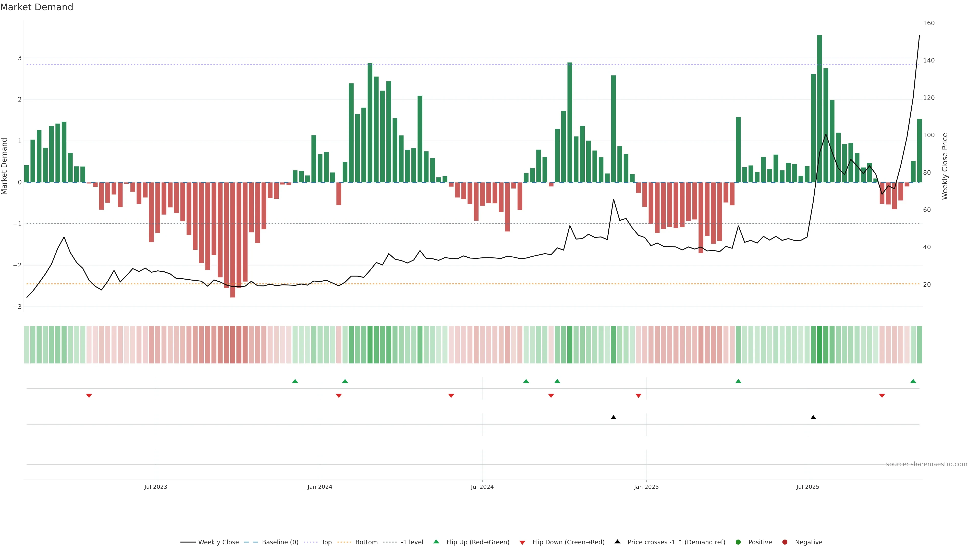Image resolution: width=980 pixels, height=551 pixels.
Task: Click the Market Demand chart title
Action: pos(36,7)
